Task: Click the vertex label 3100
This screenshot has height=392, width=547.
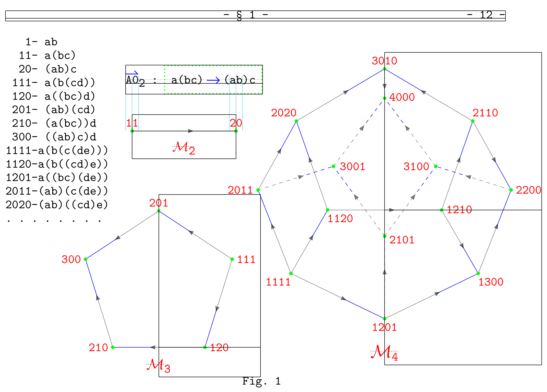Action: pos(416,167)
